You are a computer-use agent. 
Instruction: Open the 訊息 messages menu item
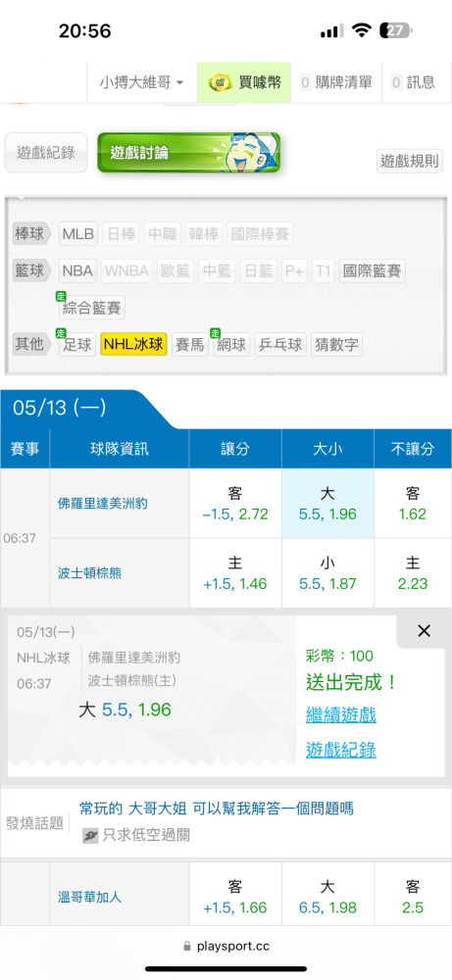413,82
